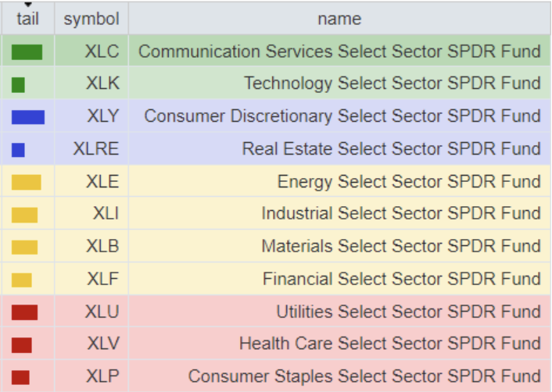The image size is (552, 392).
Task: Select the XLI symbol cell
Action: point(102,213)
